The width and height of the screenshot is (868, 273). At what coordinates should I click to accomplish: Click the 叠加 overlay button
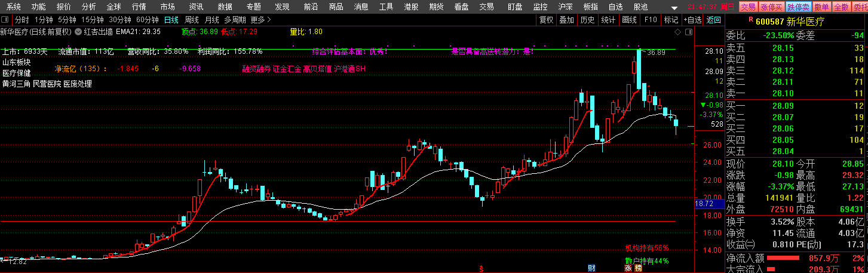click(x=566, y=20)
